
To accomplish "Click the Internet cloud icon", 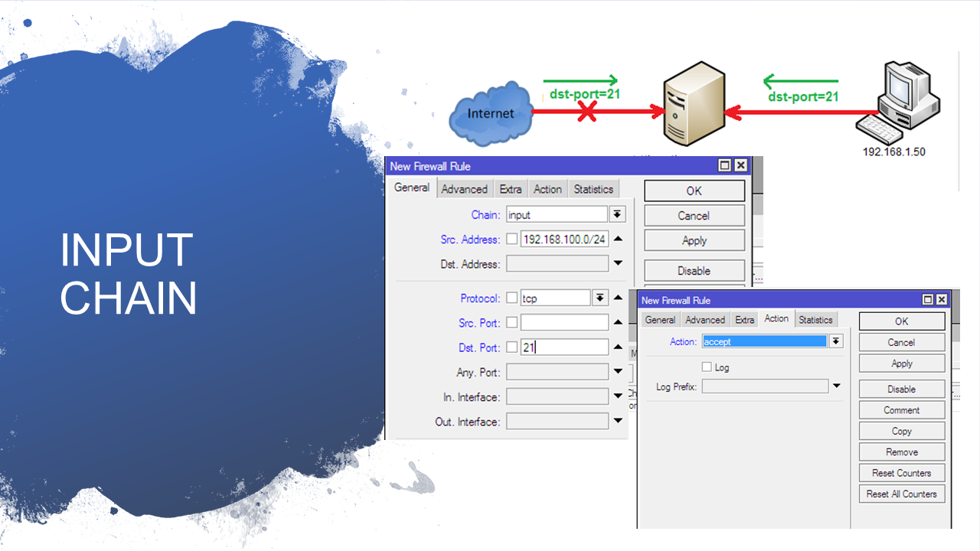I will pyautogui.click(x=491, y=113).
